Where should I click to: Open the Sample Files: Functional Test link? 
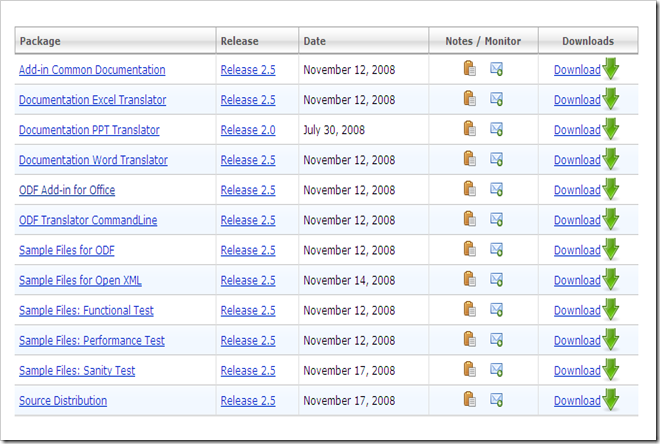tap(86, 311)
